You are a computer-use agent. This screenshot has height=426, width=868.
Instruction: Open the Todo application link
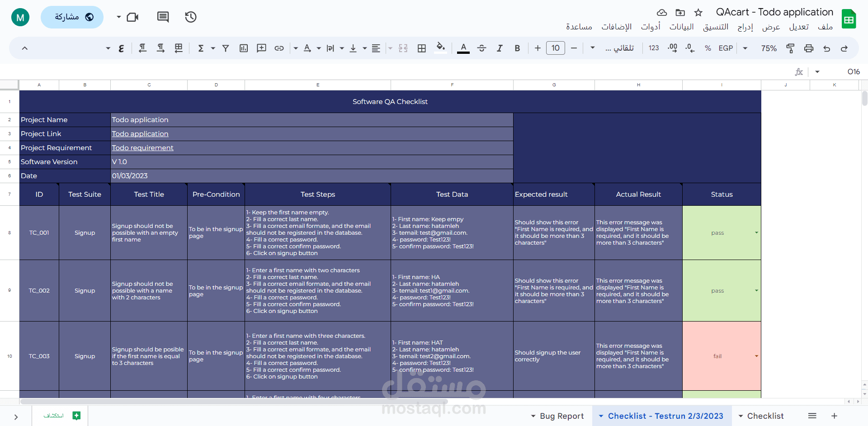[x=140, y=134]
